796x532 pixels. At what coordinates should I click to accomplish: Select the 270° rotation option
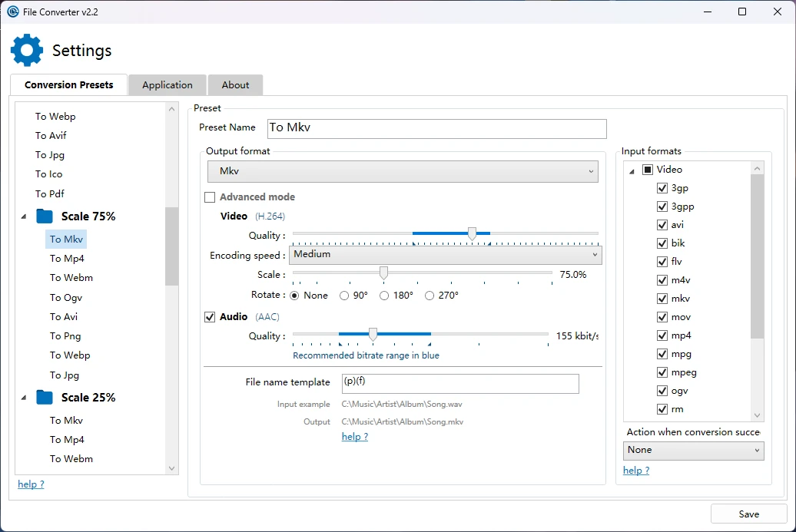pyautogui.click(x=430, y=296)
